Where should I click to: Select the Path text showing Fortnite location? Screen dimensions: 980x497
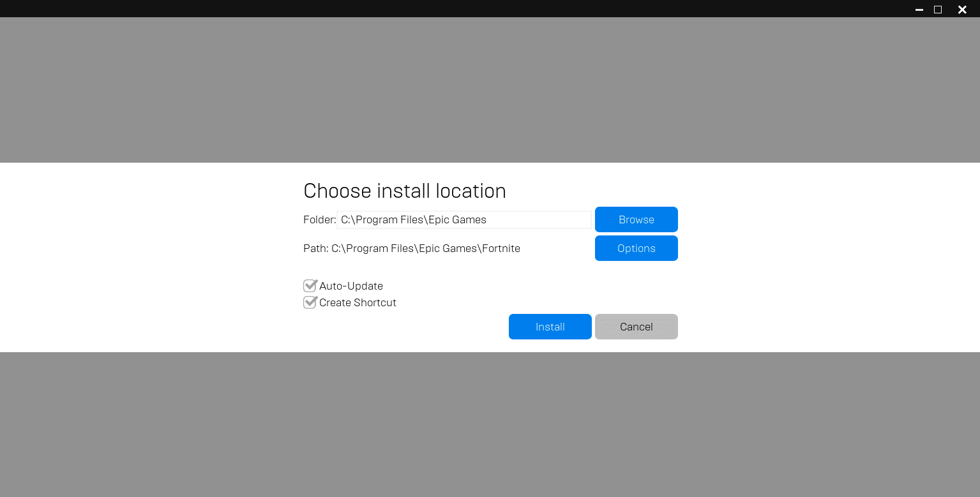(412, 248)
